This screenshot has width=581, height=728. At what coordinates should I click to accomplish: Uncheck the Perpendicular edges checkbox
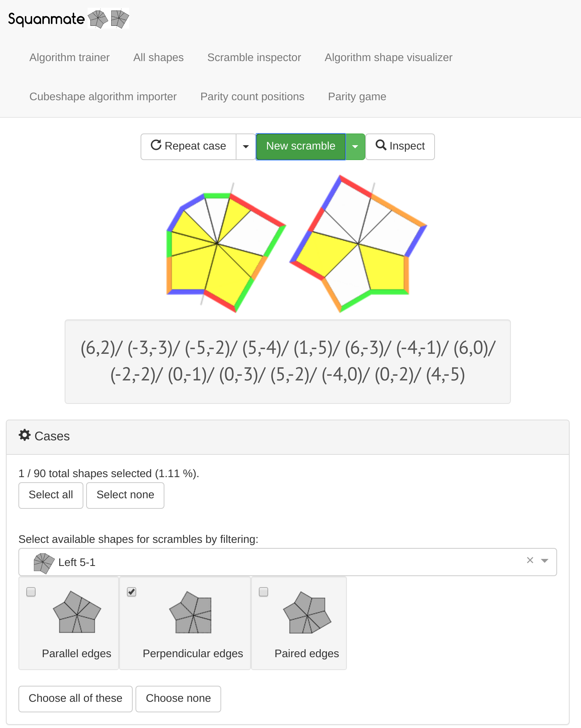click(132, 592)
